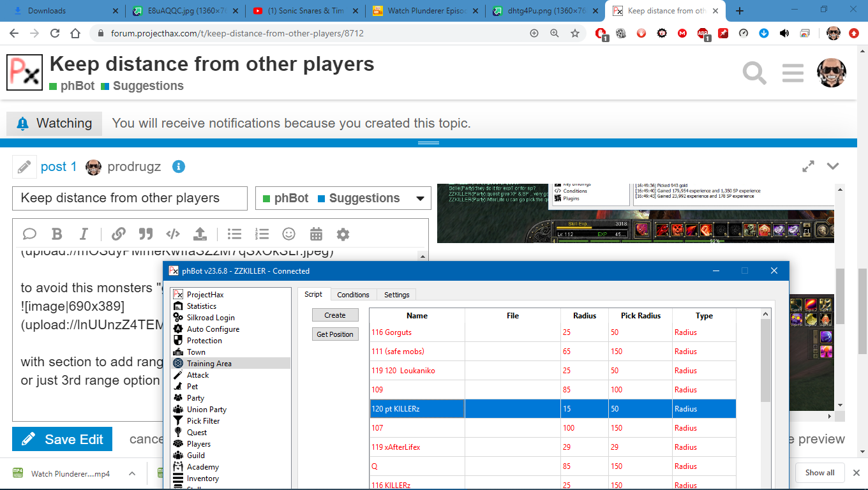Insert date using the calendar icon
This screenshot has height=490, width=868.
[x=316, y=234]
